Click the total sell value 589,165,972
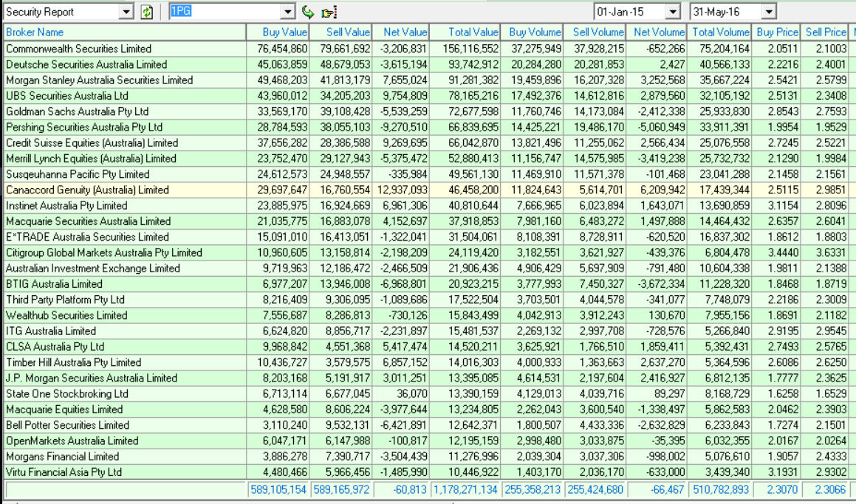Image resolution: width=856 pixels, height=504 pixels. tap(341, 489)
